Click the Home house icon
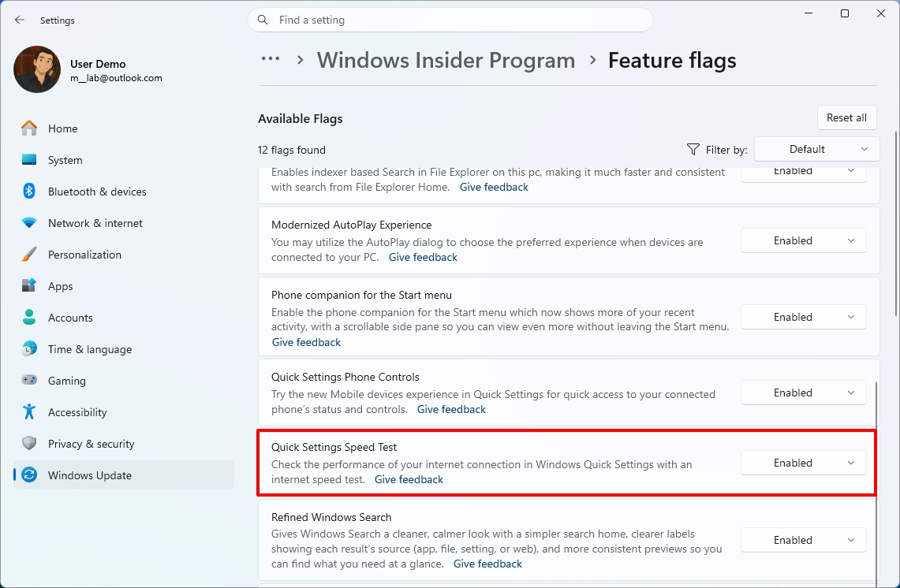Viewport: 900px width, 588px height. (x=29, y=128)
